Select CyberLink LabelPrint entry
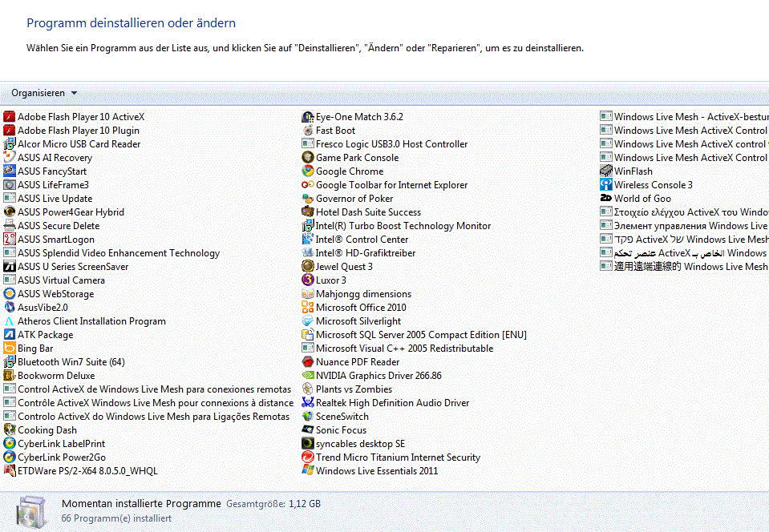 click(55, 443)
